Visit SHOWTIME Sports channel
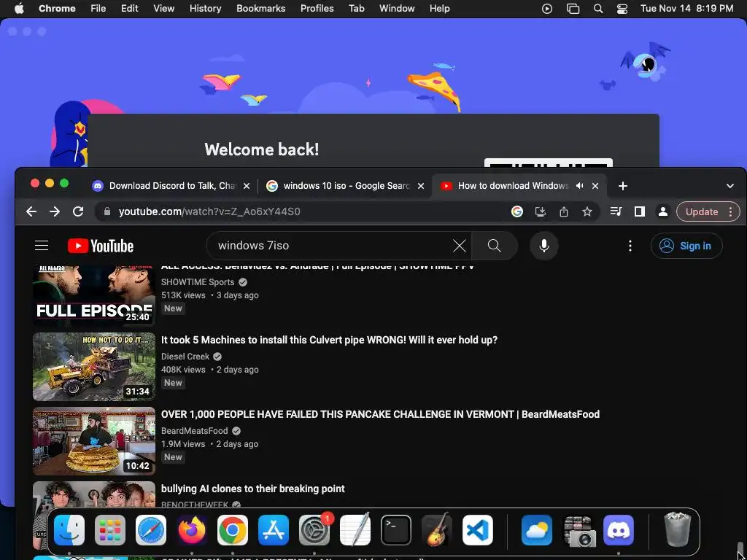The width and height of the screenshot is (747, 560). coord(198,282)
